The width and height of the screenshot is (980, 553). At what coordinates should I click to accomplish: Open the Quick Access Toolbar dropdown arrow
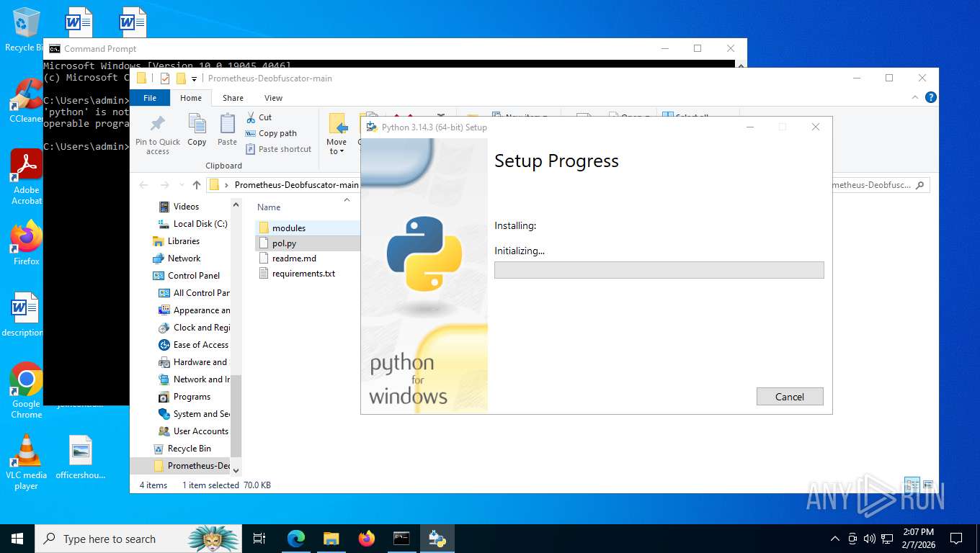click(195, 78)
